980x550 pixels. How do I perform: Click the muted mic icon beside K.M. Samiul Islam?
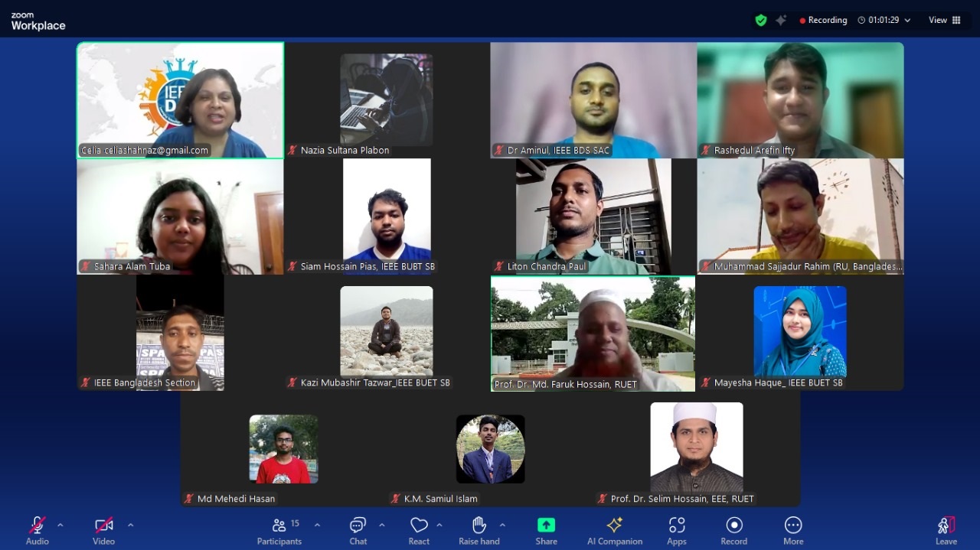point(396,500)
